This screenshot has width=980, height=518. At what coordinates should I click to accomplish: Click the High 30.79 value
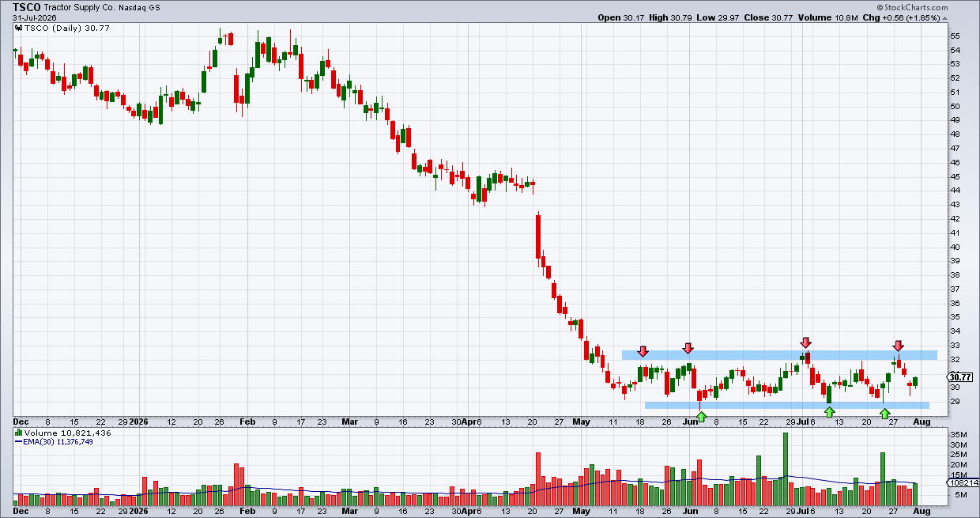tap(670, 17)
